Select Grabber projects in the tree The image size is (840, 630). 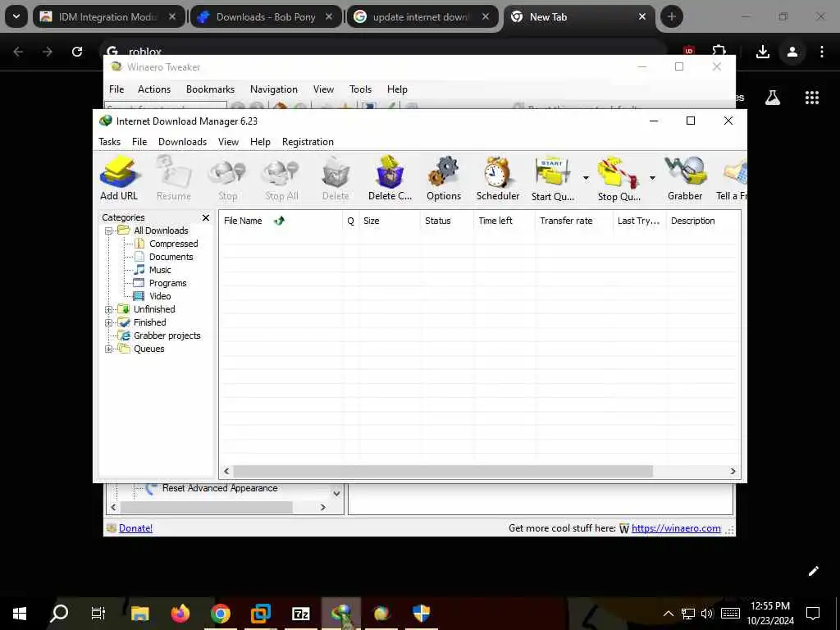tap(167, 336)
